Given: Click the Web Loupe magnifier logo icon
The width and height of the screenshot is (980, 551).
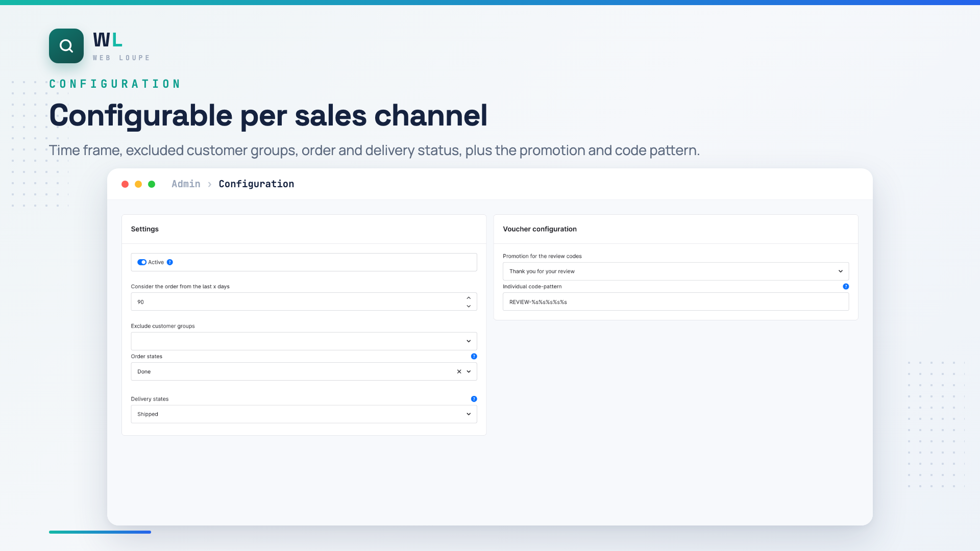Looking at the screenshot, I should pos(66,46).
